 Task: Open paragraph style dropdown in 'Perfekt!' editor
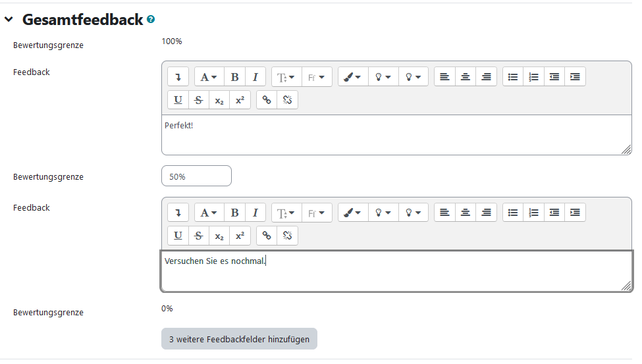[209, 77]
